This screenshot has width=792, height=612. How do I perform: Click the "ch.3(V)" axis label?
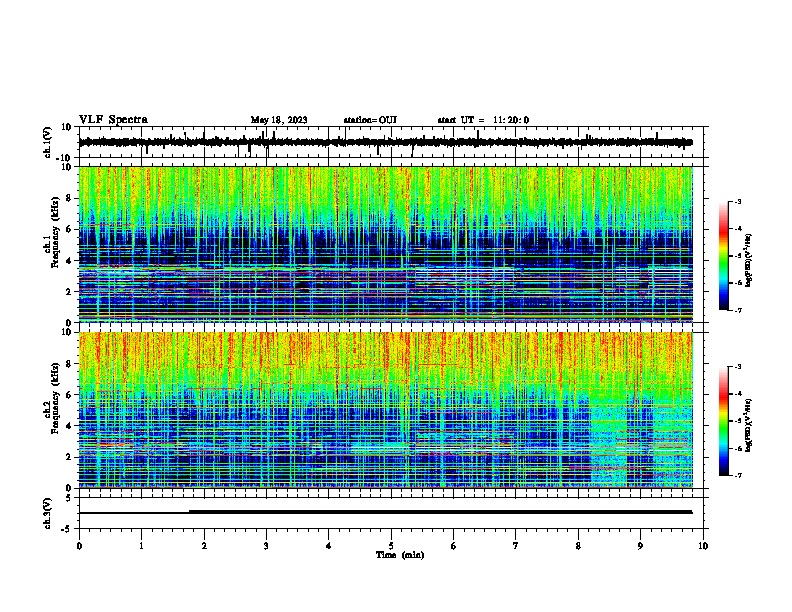click(x=48, y=514)
